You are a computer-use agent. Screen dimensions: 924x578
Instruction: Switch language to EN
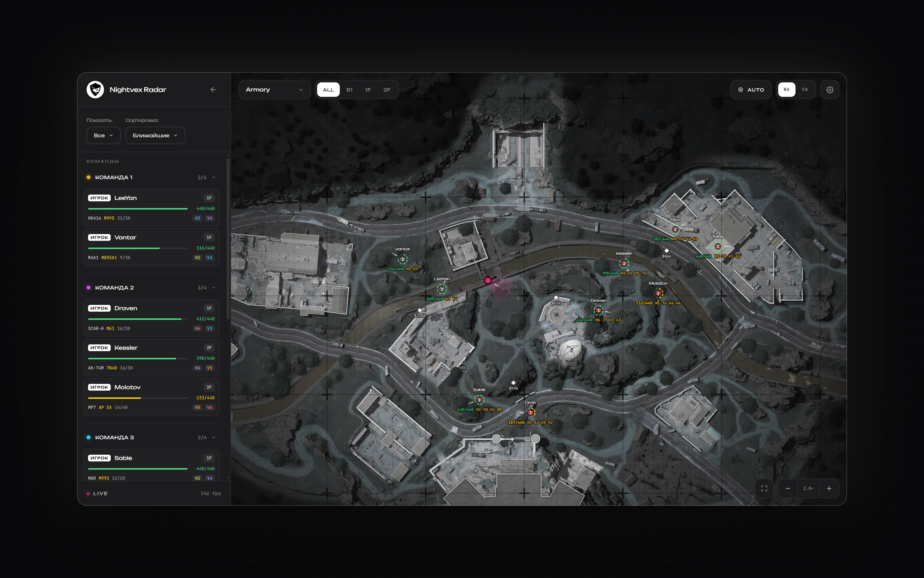pos(805,89)
